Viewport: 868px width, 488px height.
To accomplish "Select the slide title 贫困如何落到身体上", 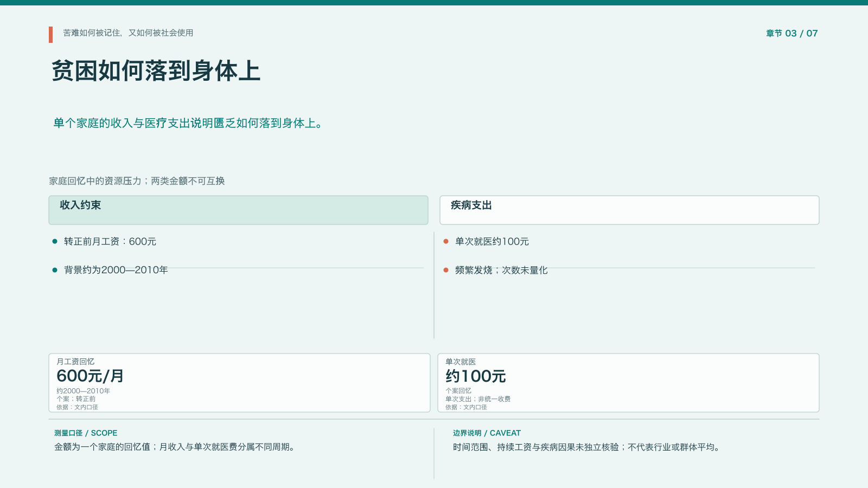I will (156, 71).
